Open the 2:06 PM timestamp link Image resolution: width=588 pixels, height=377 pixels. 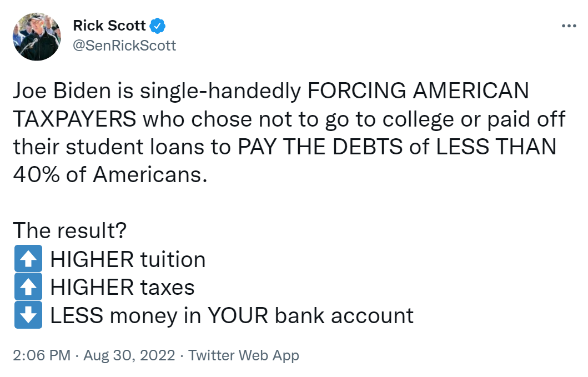click(42, 355)
